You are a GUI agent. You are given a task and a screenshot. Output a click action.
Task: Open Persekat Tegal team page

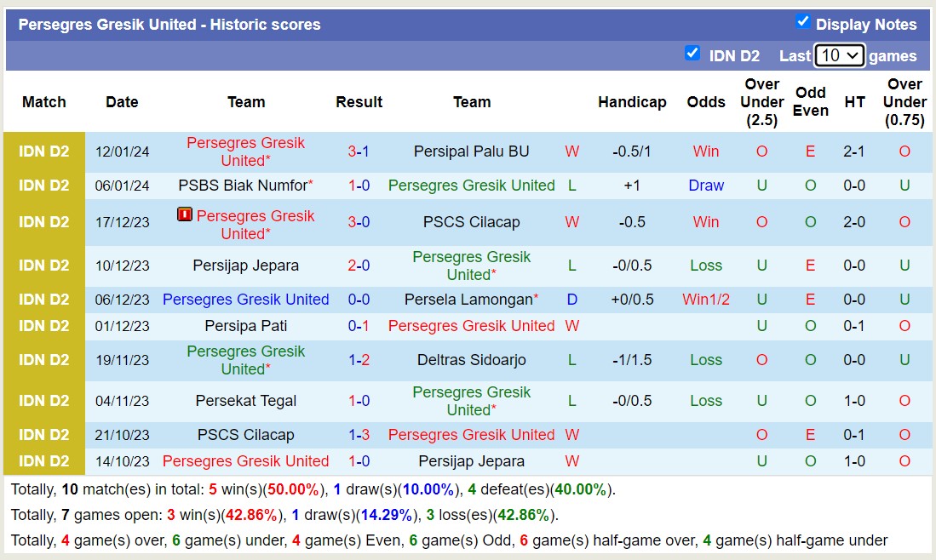pos(245,401)
